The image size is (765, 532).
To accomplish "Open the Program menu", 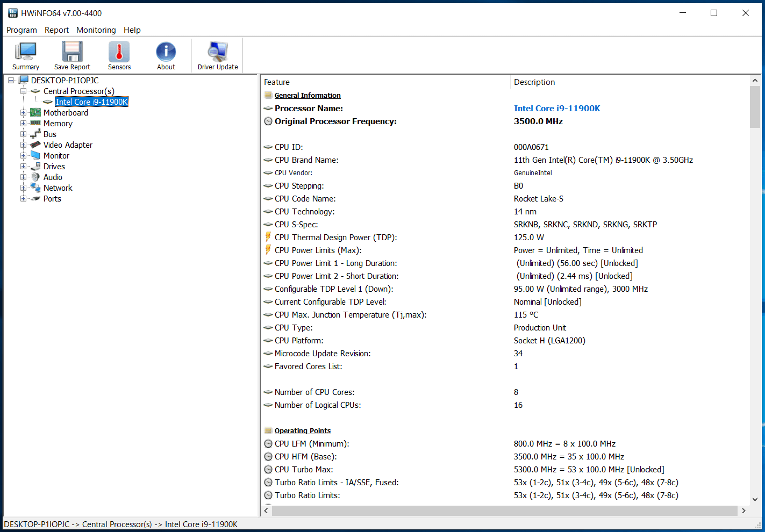I will pos(22,30).
